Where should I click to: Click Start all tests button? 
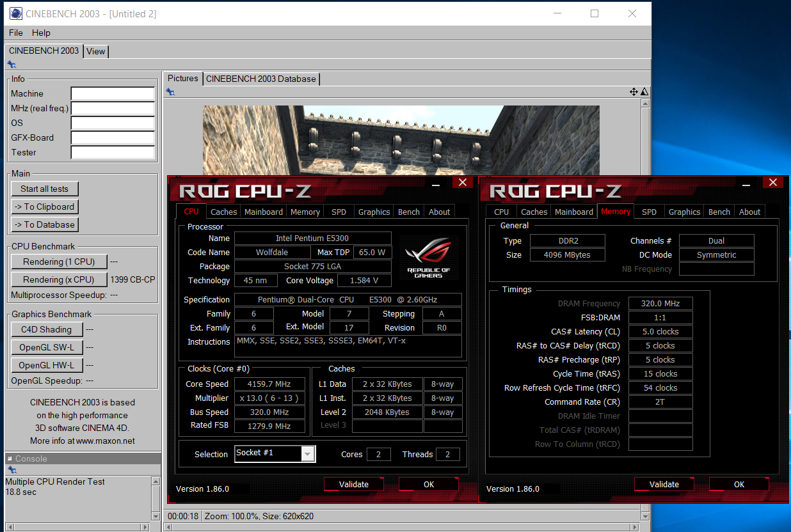point(44,189)
